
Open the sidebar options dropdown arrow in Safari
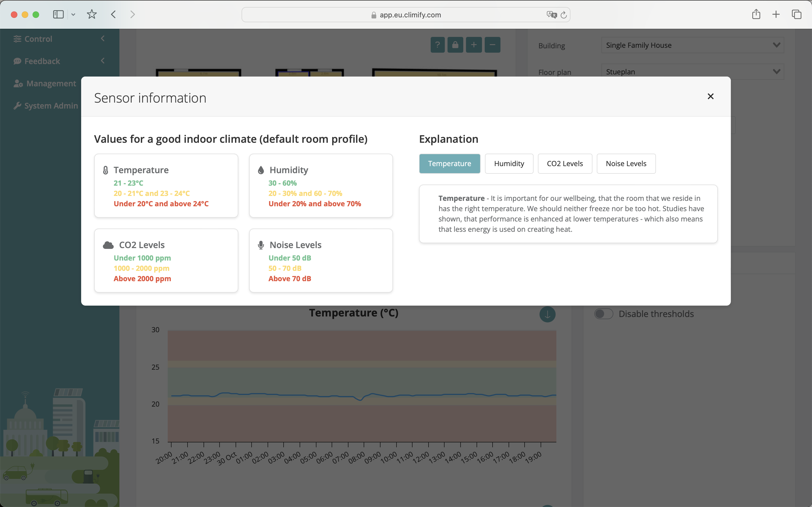point(74,14)
